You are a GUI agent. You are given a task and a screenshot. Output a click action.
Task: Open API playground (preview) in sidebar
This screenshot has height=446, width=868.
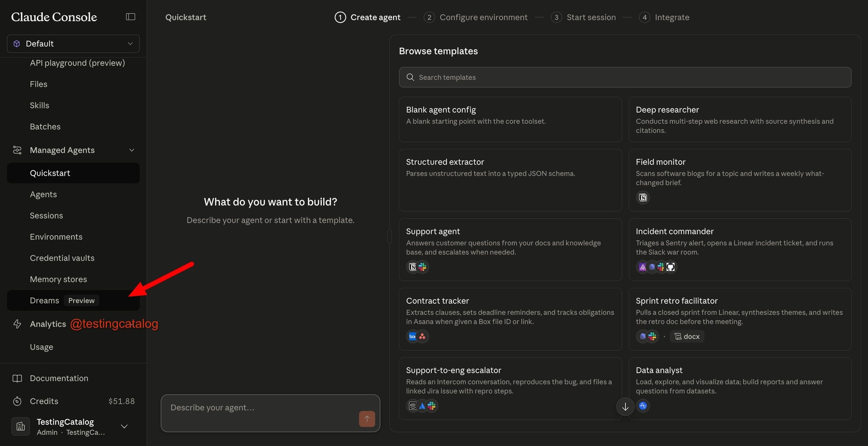click(x=77, y=63)
